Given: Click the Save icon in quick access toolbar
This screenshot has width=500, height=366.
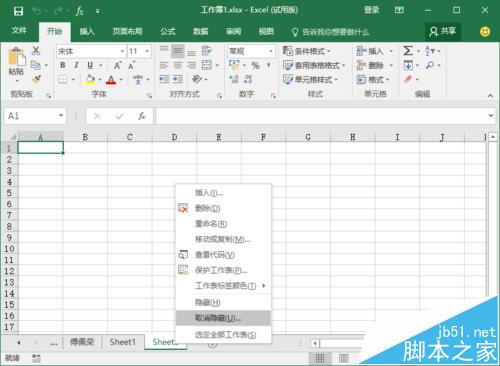Looking at the screenshot, I should (18, 11).
